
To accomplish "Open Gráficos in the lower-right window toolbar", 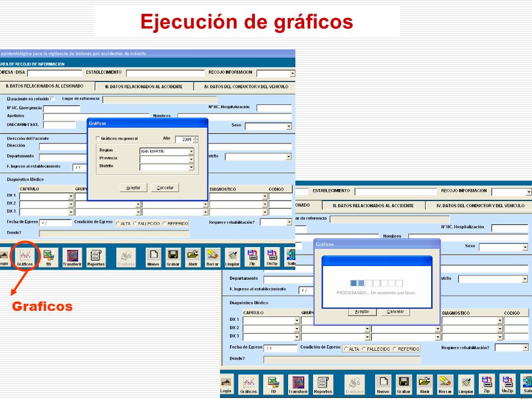I will (248, 385).
